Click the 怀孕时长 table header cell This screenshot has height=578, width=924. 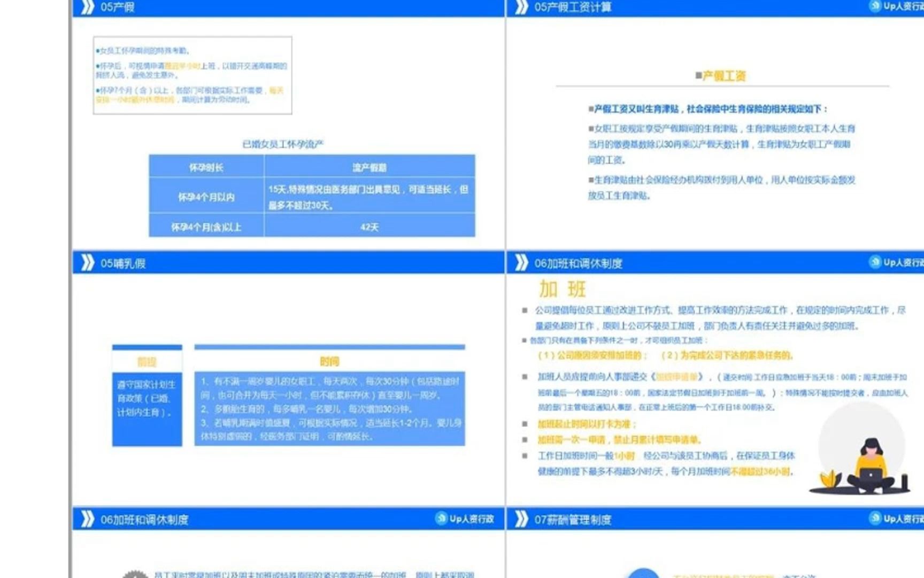click(206, 167)
